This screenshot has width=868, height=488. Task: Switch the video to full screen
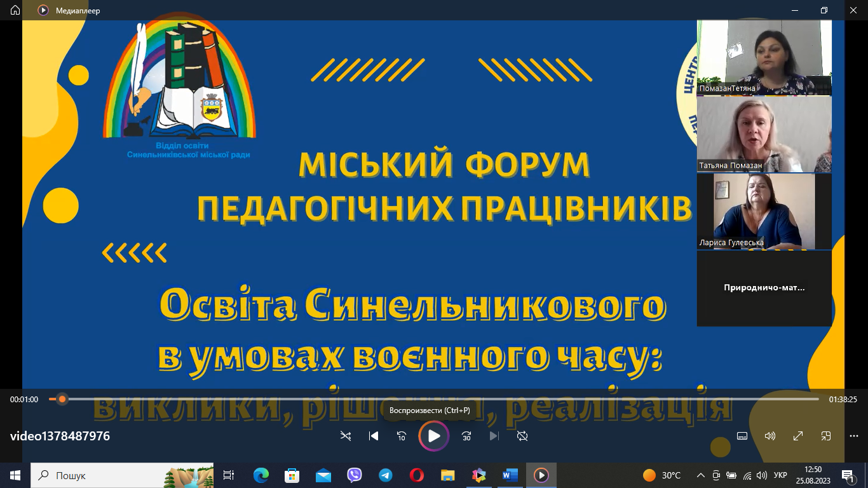point(798,436)
